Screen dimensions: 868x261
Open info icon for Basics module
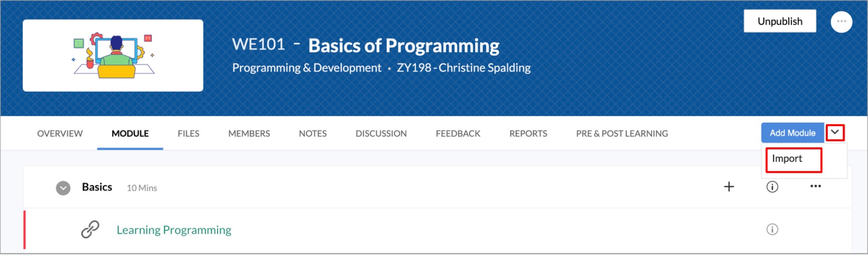coord(772,187)
